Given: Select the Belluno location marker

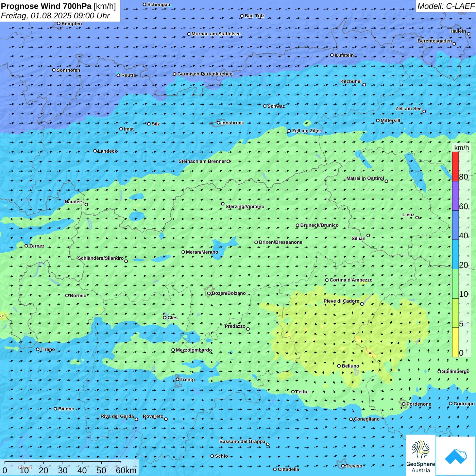Looking at the screenshot, I should pyautogui.click(x=339, y=366).
